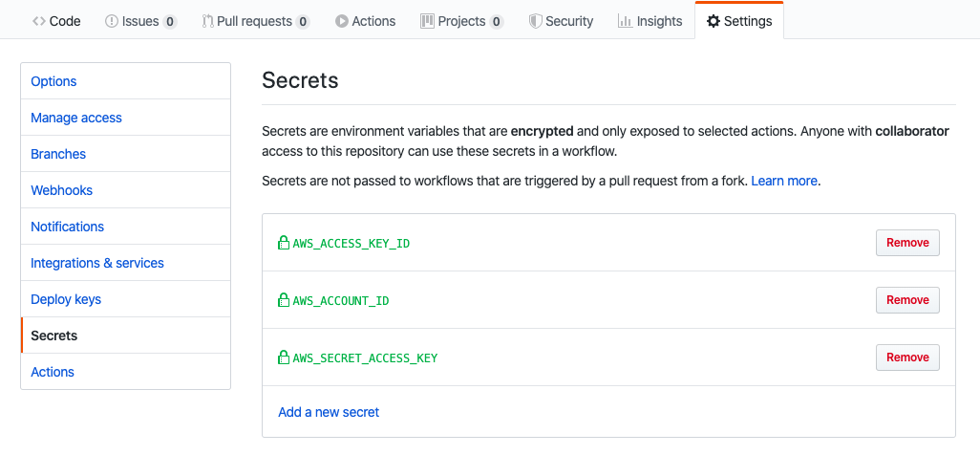Click the Pull requests branch icon
This screenshot has width=980, height=455.
pyautogui.click(x=207, y=21)
